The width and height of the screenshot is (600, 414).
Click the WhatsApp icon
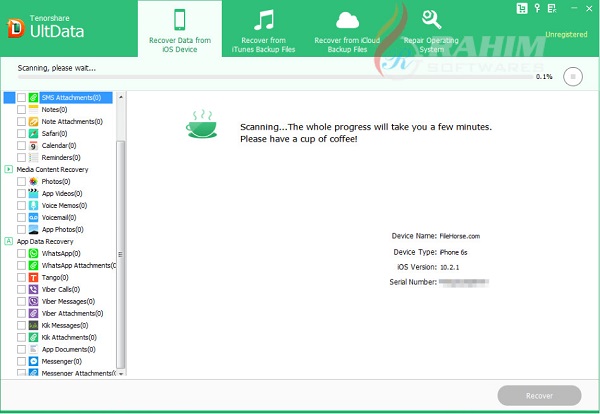33,253
